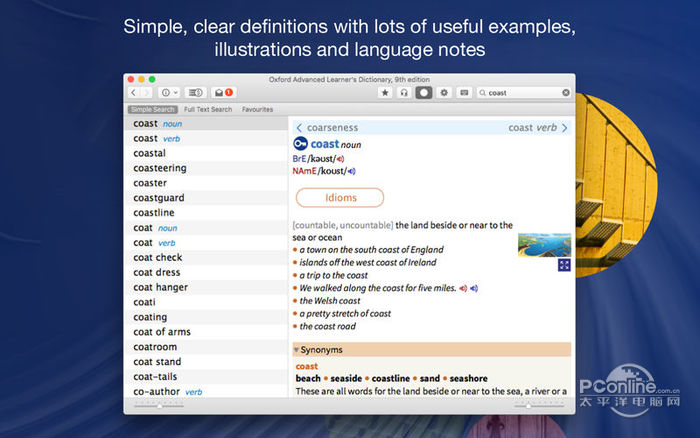700x438 pixels.
Task: Click example 'a trip to the coast'
Action: 333,275
